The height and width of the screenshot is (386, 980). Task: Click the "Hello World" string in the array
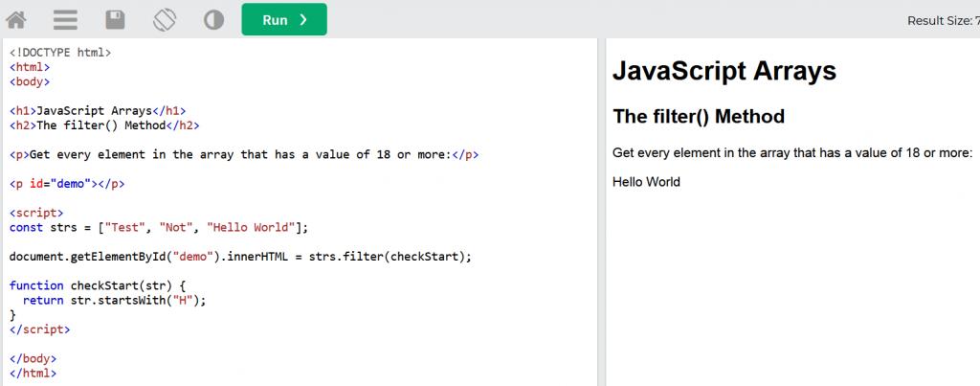pyautogui.click(x=253, y=227)
